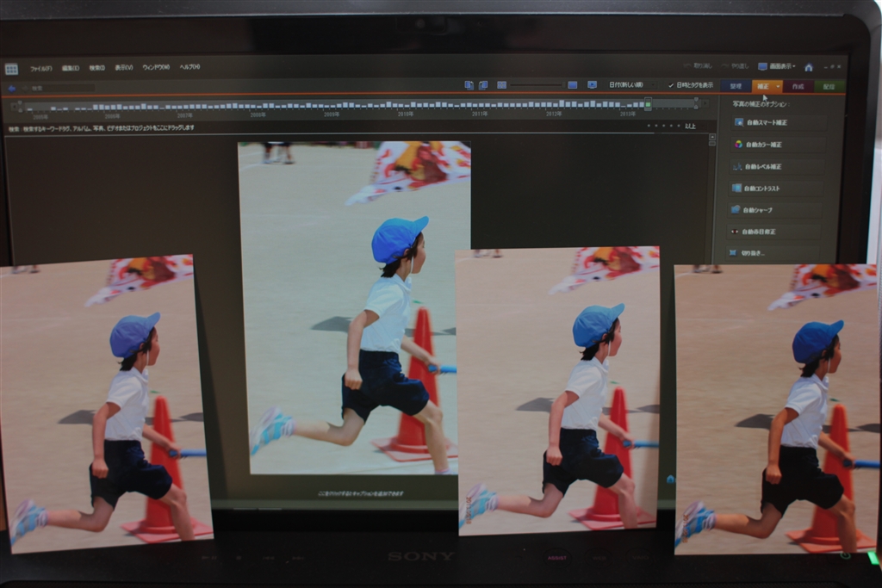The image size is (882, 588).
Task: Click the 取り消し undo button
Action: click(698, 65)
